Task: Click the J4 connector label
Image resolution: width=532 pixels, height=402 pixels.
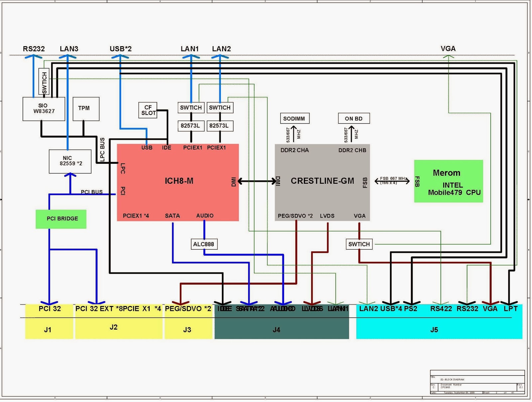Action: tap(276, 330)
